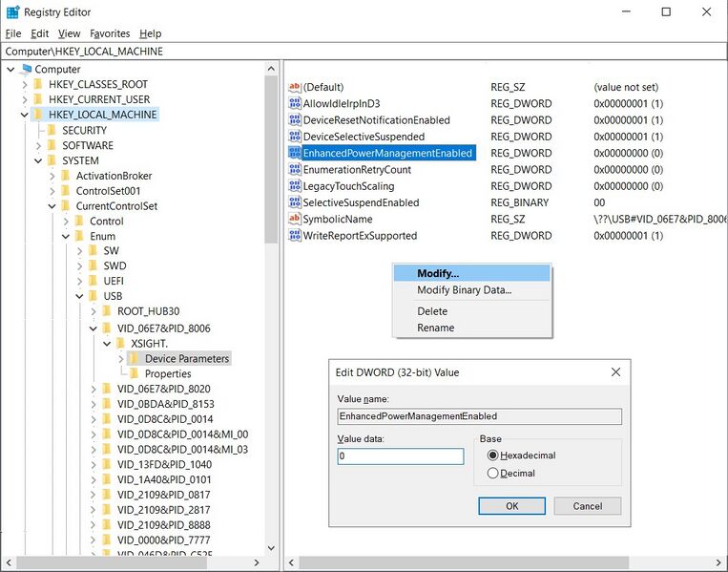
Task: Choose Modify... from the context menu
Action: point(471,273)
